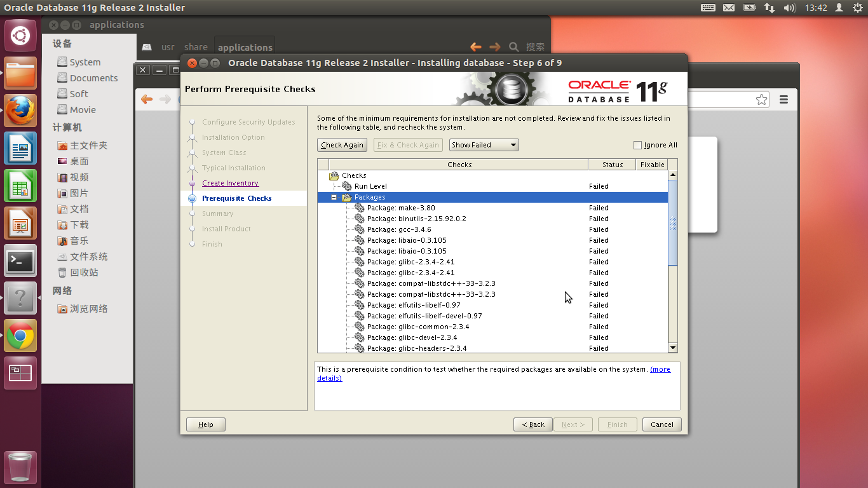868x488 pixels.
Task: Click file manager forward arrow
Action: click(494, 46)
